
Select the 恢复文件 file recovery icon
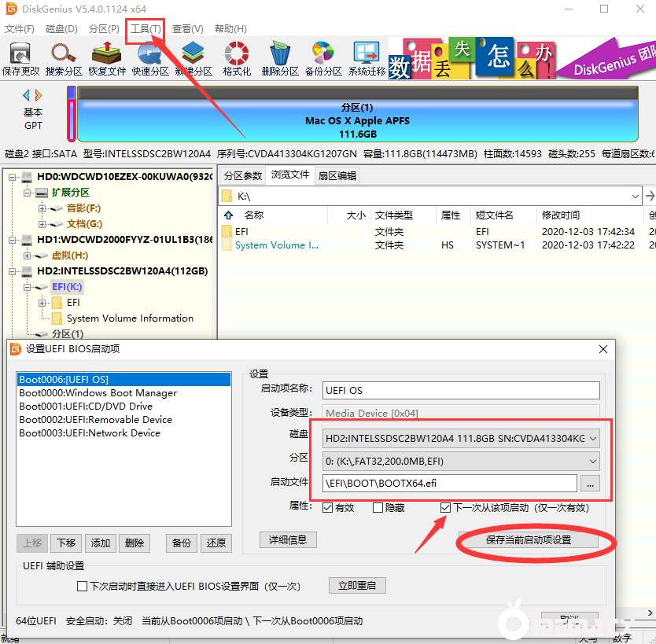[x=108, y=57]
